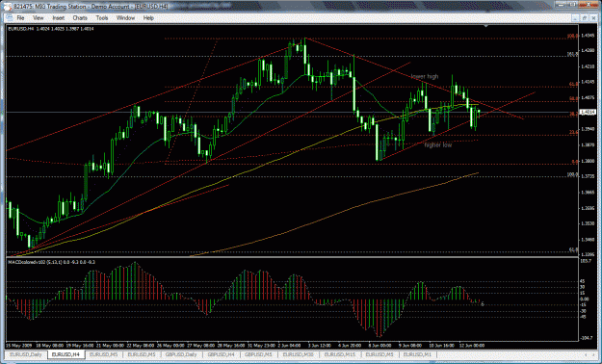Minimize the EURUSD,H4 chart child window
This screenshot has width=602, height=364.
(x=576, y=18)
